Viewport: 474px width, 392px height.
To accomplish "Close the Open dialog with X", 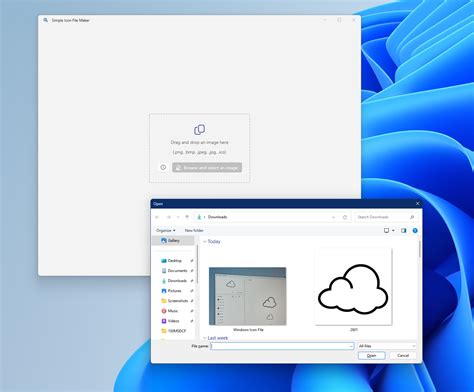I will [418, 203].
